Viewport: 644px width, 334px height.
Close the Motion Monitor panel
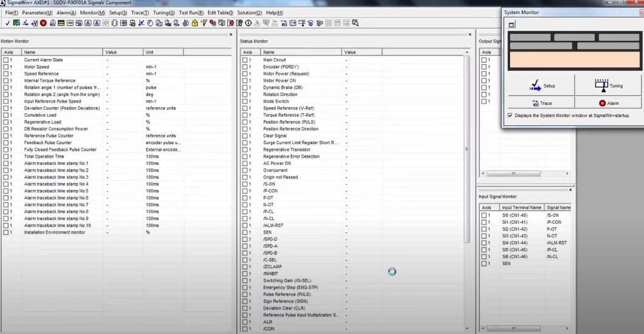point(230,35)
